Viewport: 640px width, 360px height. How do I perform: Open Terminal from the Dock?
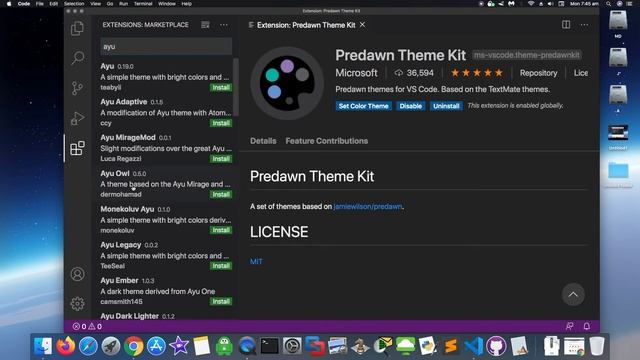269,346
